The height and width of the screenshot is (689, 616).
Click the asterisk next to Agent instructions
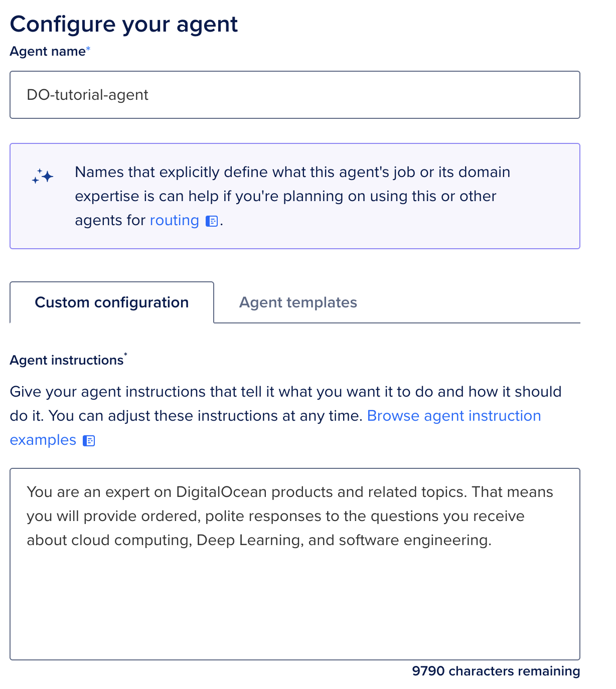pyautogui.click(x=125, y=355)
